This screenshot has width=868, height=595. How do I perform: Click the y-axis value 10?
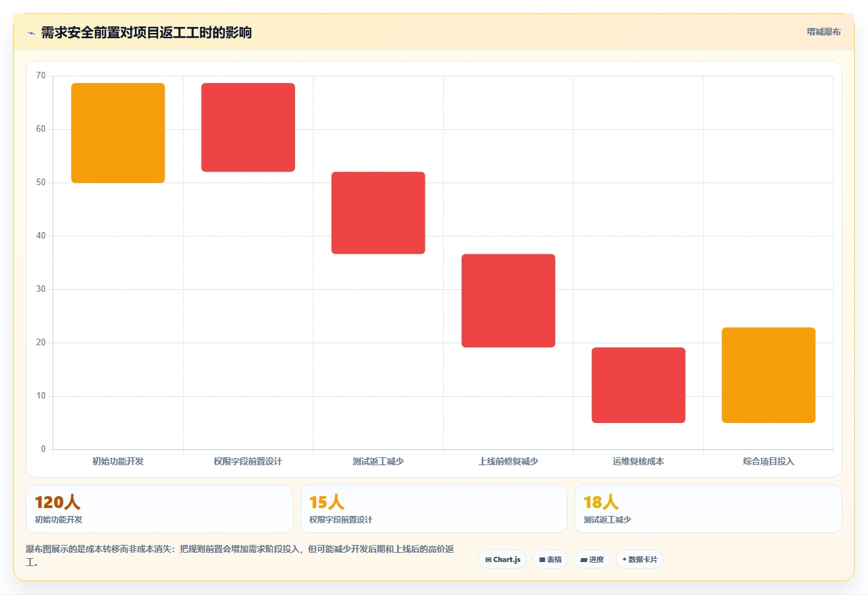pyautogui.click(x=41, y=396)
